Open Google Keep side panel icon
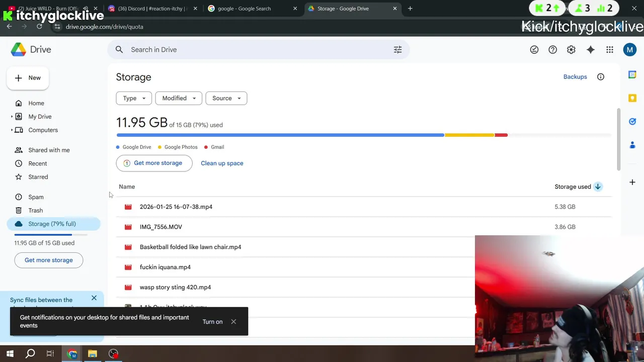644x362 pixels. [632, 98]
